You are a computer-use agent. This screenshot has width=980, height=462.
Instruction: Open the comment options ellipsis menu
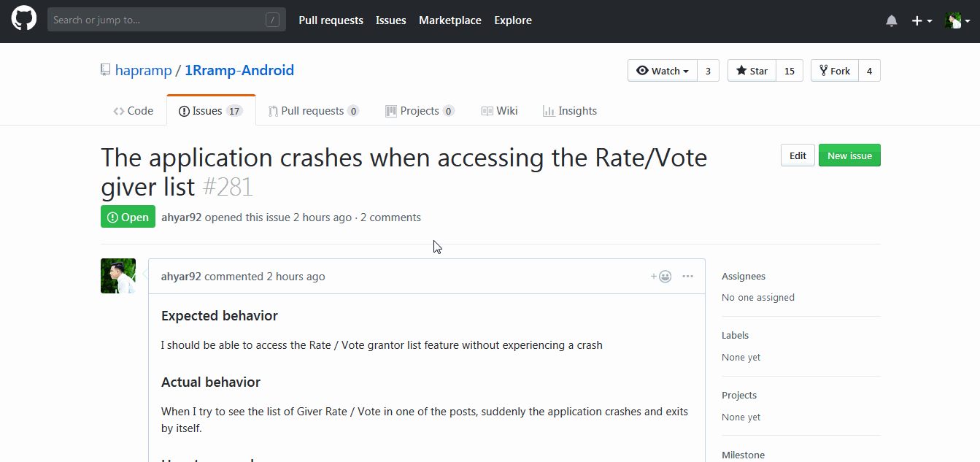pos(687,277)
